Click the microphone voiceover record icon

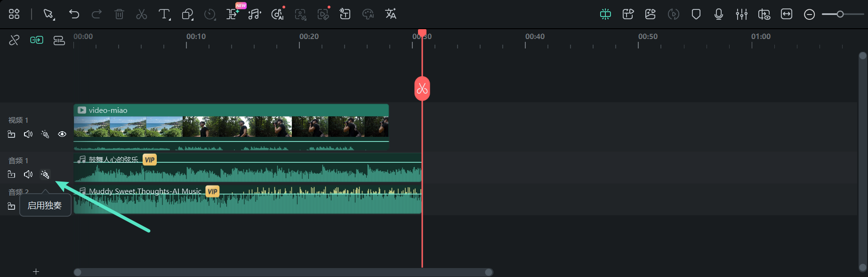coord(719,14)
